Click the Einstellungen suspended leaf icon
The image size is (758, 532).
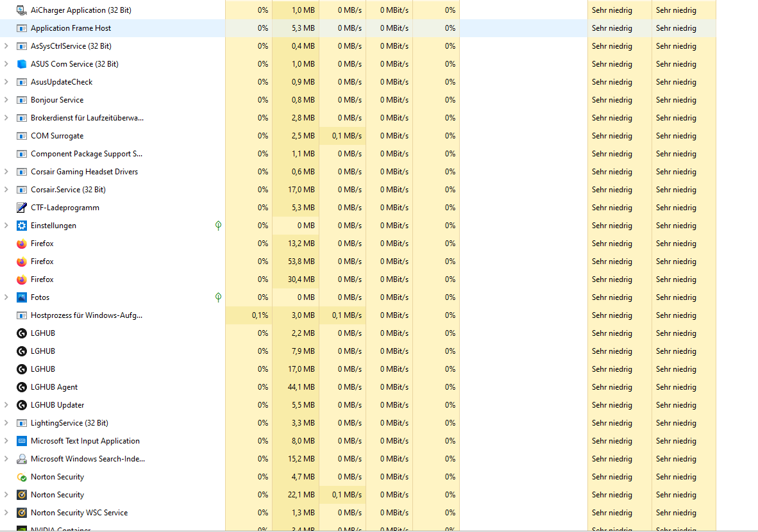218,225
